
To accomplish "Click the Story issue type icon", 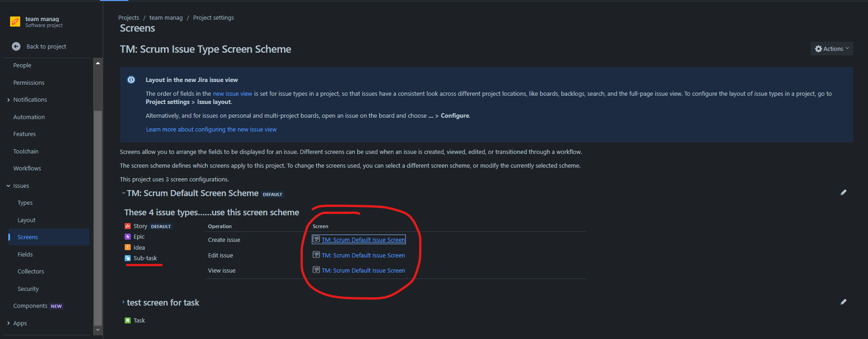I will click(127, 226).
